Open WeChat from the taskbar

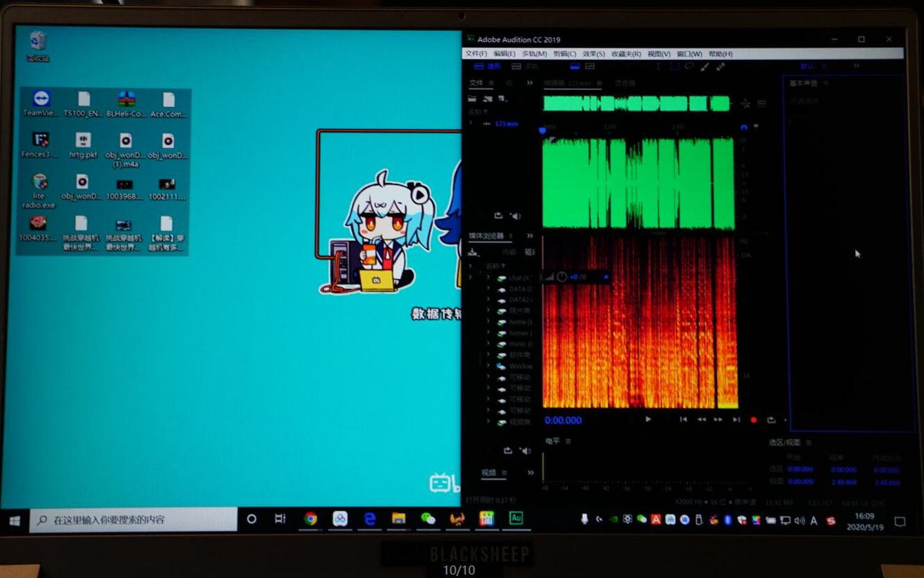pyautogui.click(x=428, y=519)
